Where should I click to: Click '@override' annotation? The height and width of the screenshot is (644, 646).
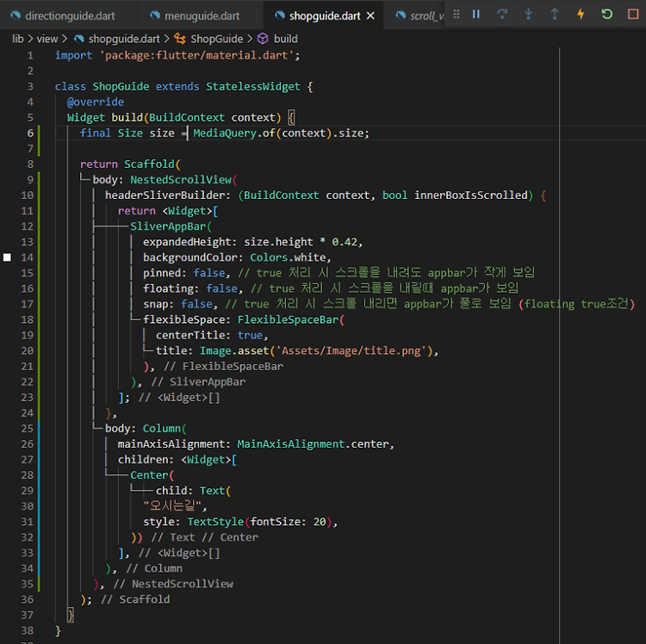(96, 102)
